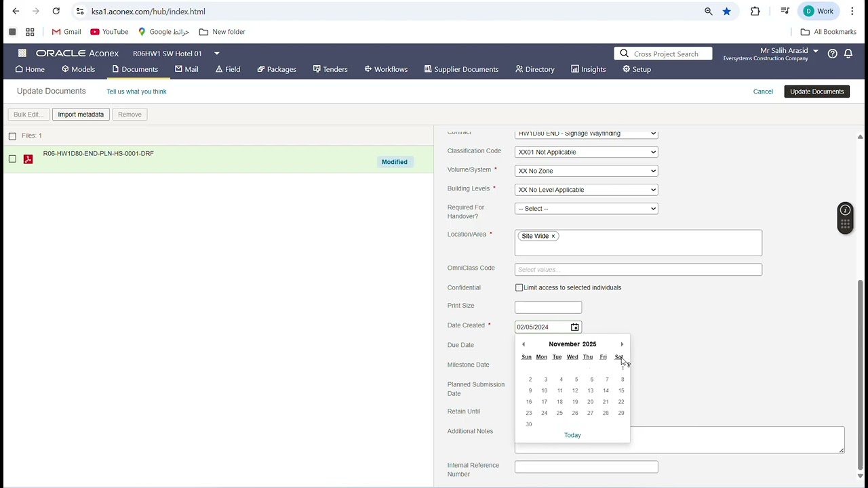Viewport: 868px width, 488px height.
Task: Open the Setup menu
Action: 637,69
